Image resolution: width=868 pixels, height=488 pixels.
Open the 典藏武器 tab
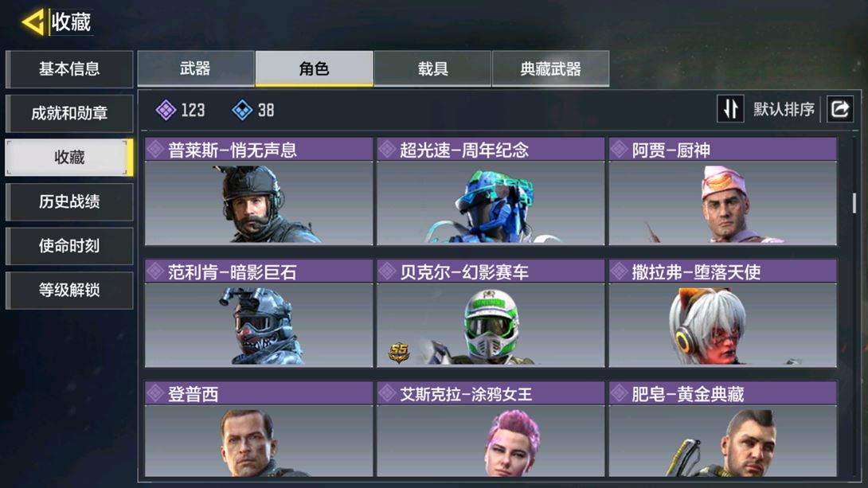pos(551,68)
